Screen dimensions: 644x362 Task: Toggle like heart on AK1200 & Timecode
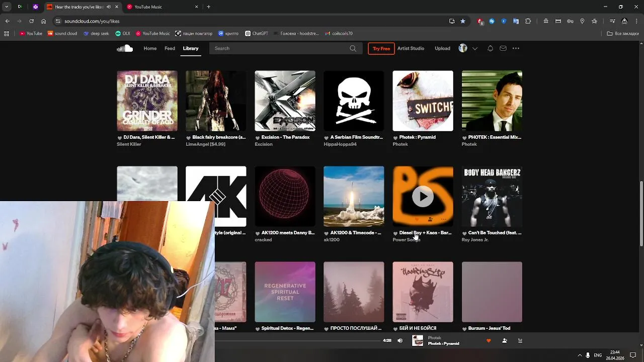(327, 233)
